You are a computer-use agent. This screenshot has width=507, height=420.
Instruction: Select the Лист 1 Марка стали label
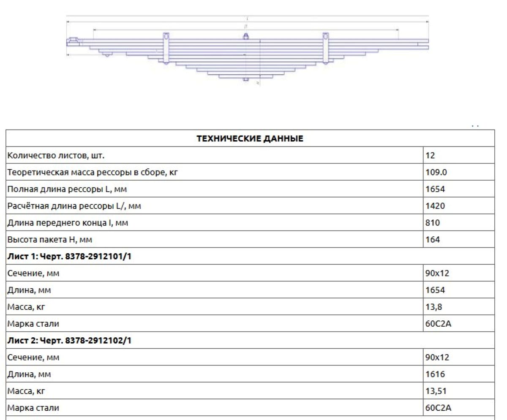33,324
